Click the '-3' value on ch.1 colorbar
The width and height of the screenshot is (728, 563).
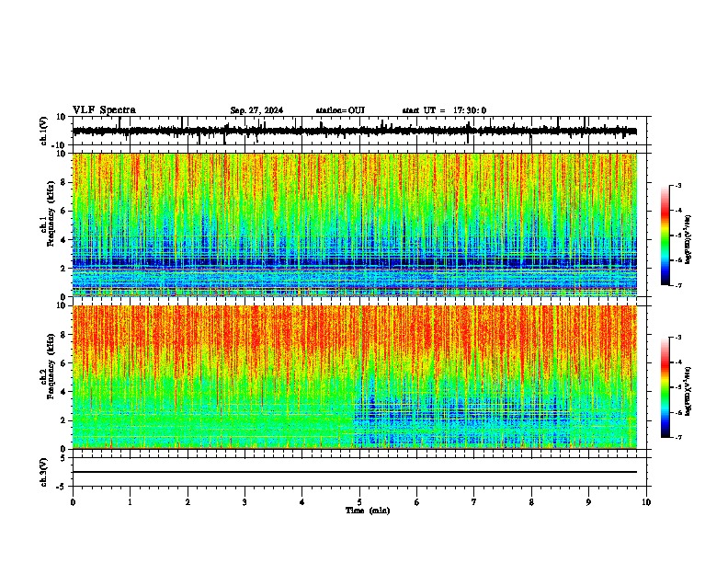point(677,185)
